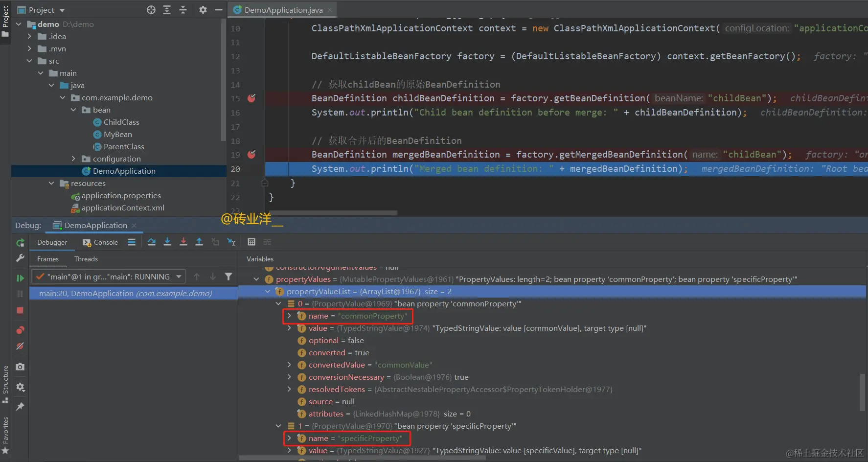
Task: Click the editor horizontal scrollbar
Action: point(333,213)
